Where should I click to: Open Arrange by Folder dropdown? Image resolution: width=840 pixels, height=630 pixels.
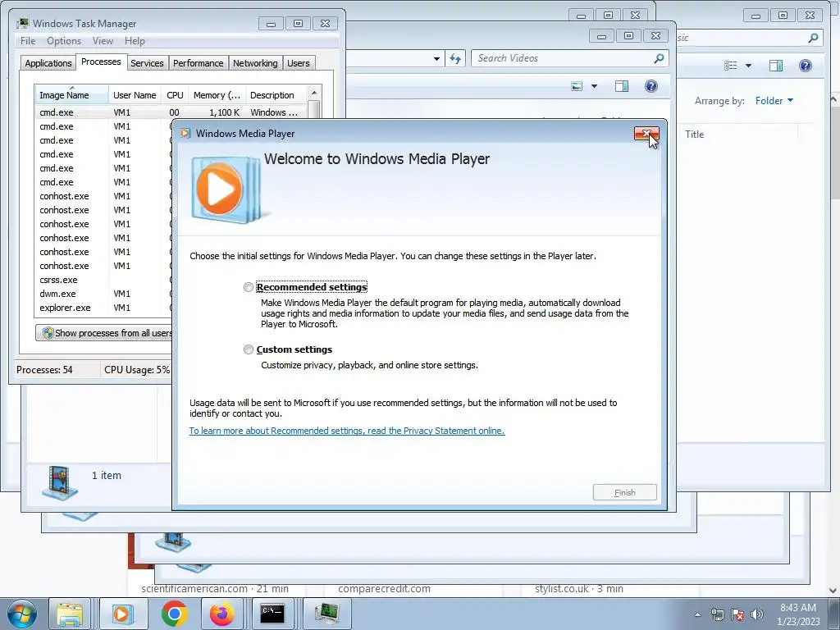point(774,101)
